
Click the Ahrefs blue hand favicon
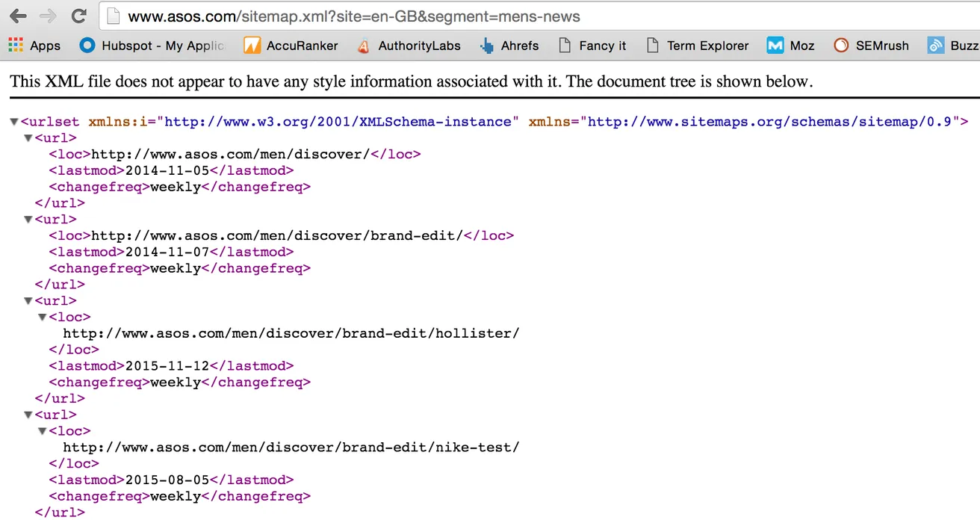coord(487,46)
